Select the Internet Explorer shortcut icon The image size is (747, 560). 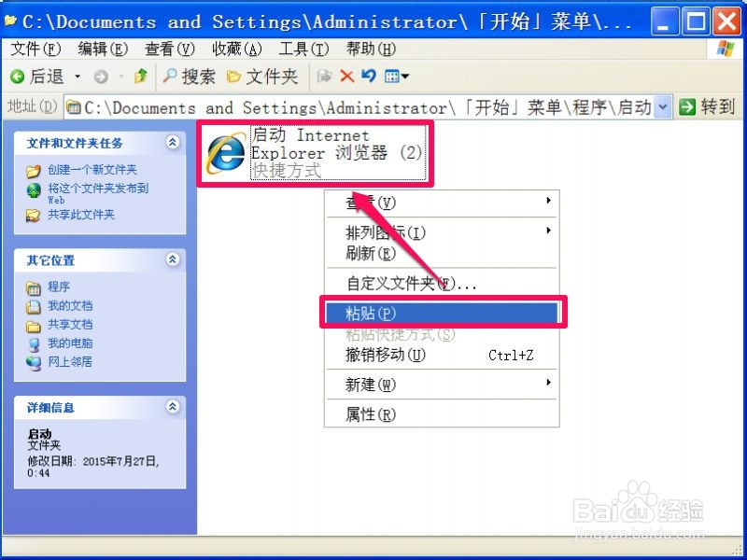225,153
